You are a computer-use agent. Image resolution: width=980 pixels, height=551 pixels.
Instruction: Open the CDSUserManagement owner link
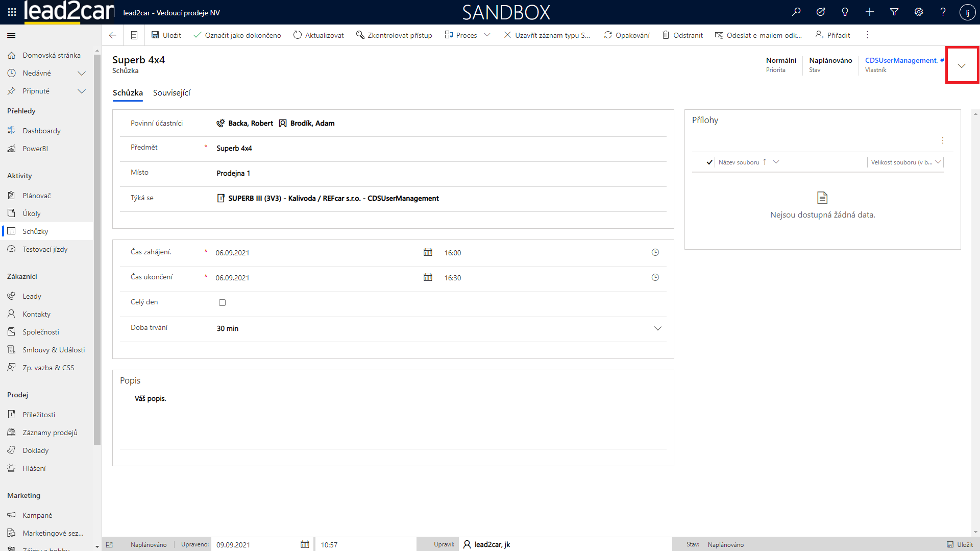901,60
